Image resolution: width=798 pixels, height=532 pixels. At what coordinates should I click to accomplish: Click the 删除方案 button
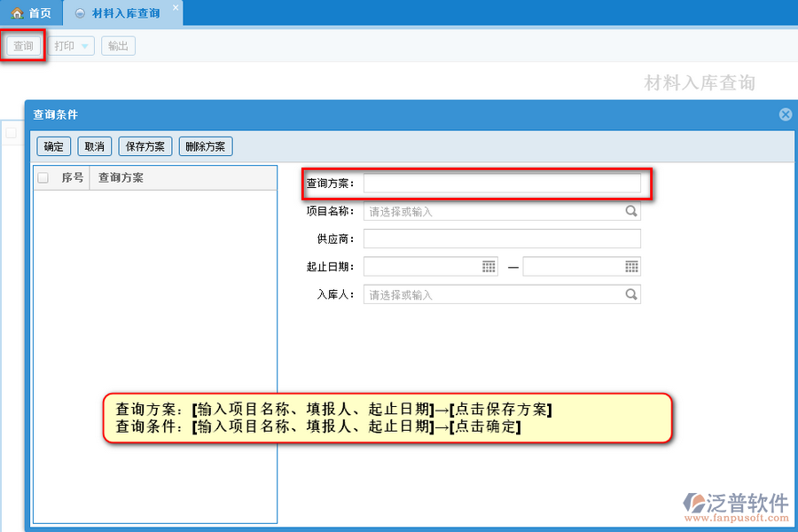[206, 146]
